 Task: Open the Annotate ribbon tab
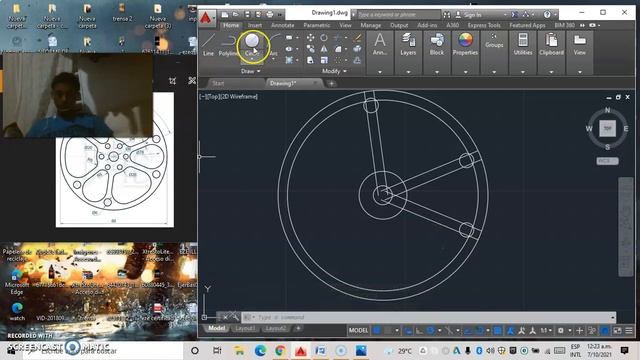[x=282, y=25]
